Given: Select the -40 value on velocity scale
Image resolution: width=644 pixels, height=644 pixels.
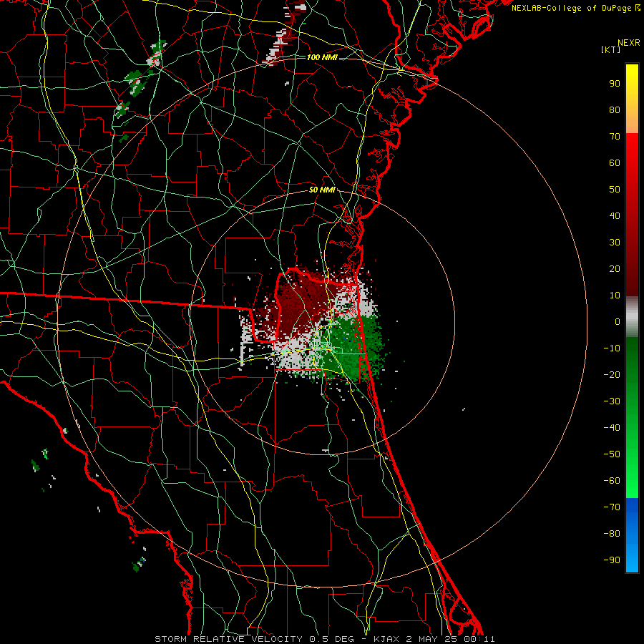Looking at the screenshot, I should [612, 428].
